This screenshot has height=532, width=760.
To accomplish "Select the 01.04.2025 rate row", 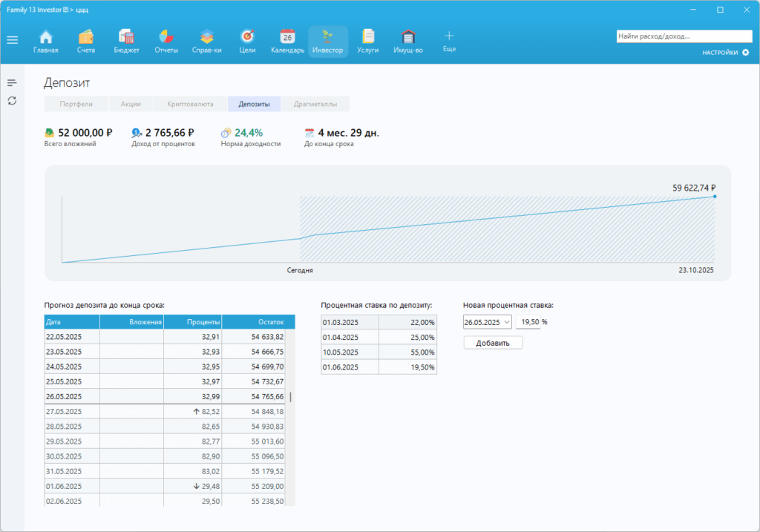I will tap(379, 338).
